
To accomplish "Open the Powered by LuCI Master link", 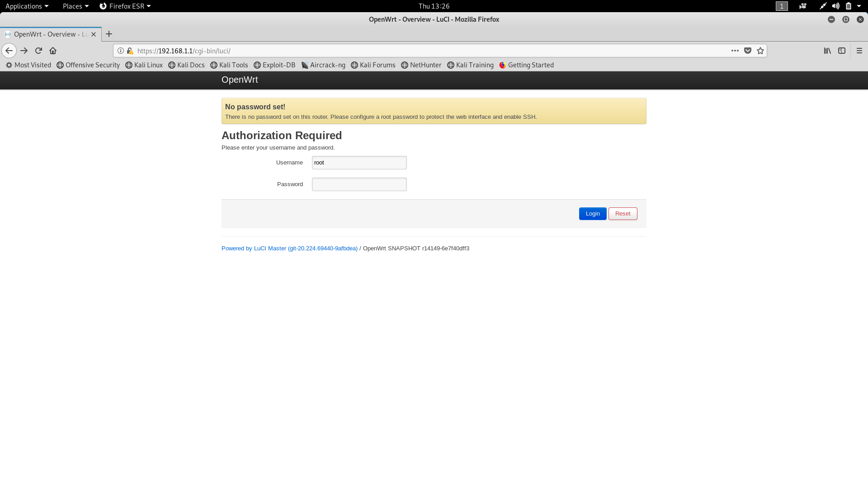I will (289, 249).
